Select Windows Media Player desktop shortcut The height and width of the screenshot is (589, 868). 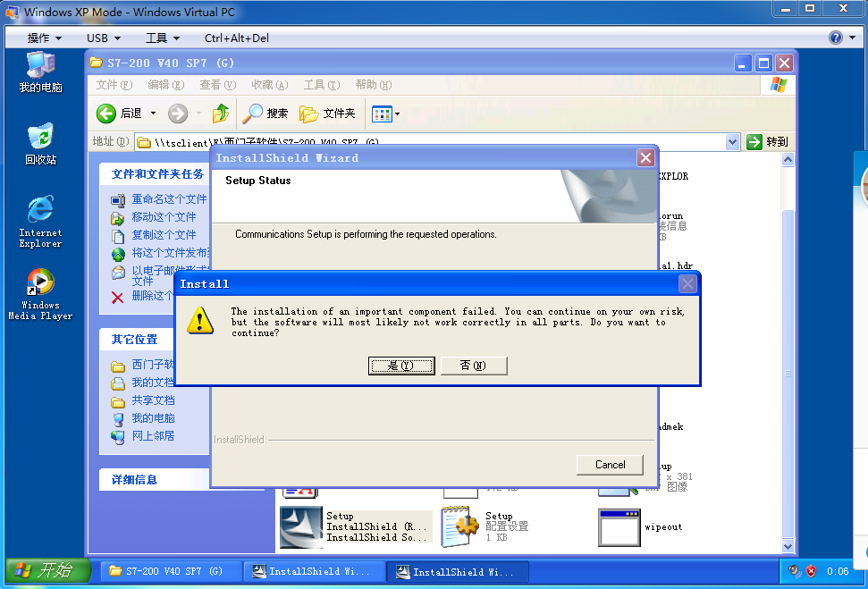[x=40, y=295]
